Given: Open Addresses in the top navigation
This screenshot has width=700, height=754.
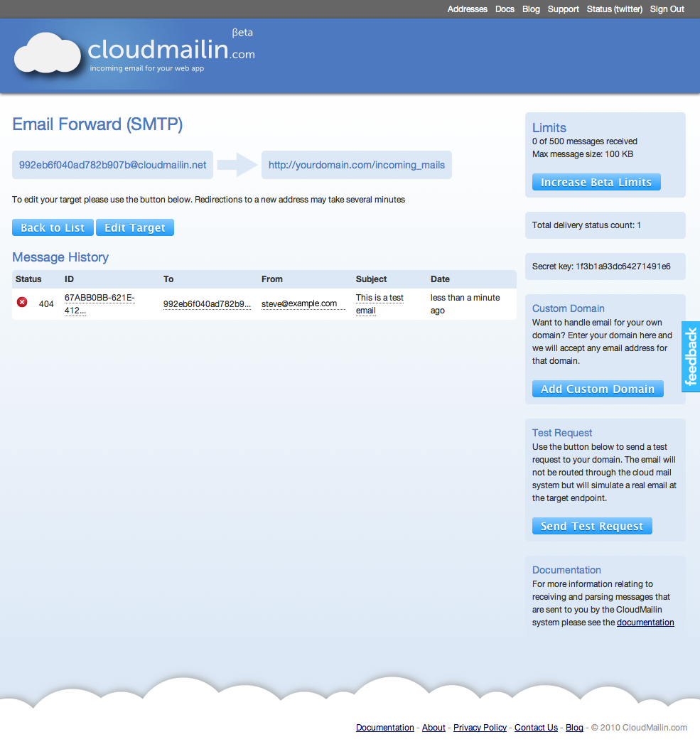Looking at the screenshot, I should pos(467,9).
